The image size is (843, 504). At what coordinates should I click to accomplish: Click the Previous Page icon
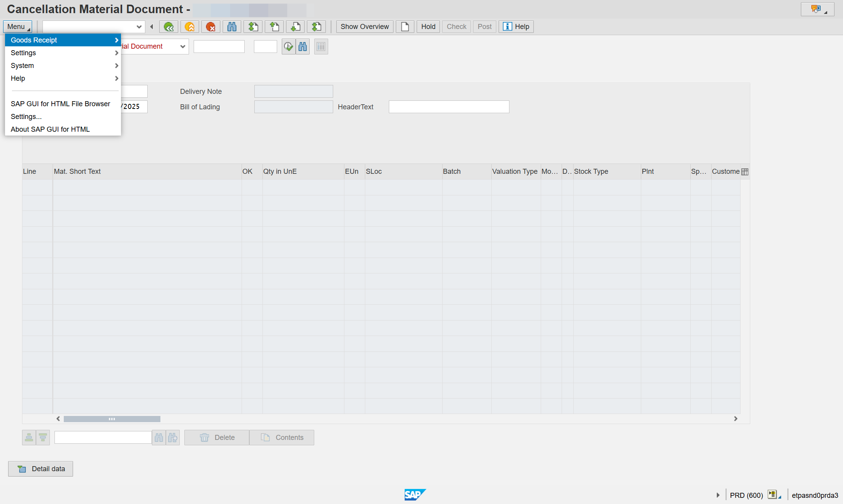tap(274, 27)
